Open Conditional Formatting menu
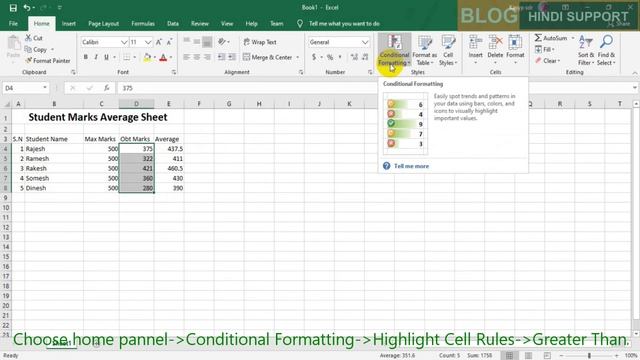The image size is (640, 360). [x=394, y=50]
